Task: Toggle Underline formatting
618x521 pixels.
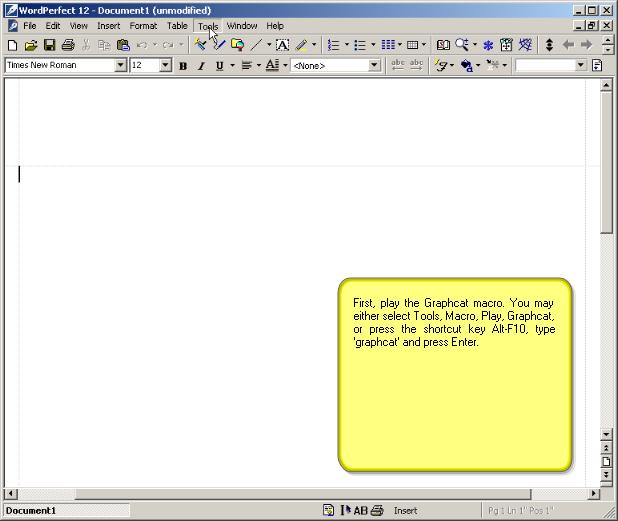Action: point(220,66)
